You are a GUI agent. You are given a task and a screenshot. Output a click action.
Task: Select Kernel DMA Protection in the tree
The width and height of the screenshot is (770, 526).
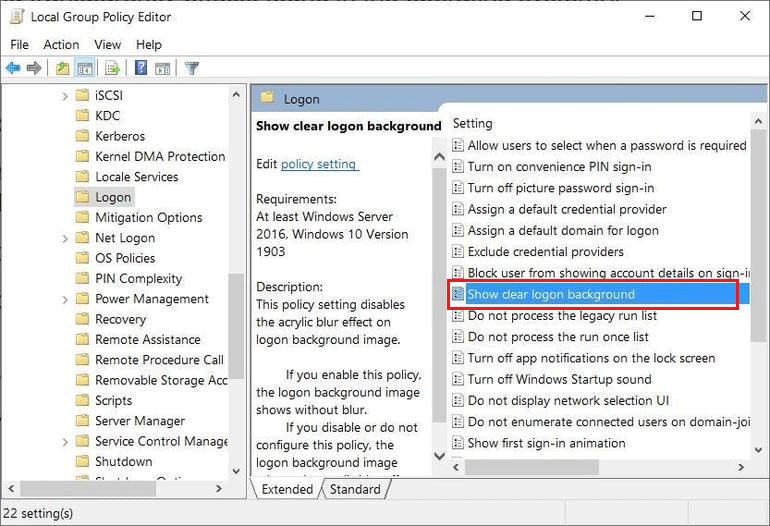tap(160, 156)
